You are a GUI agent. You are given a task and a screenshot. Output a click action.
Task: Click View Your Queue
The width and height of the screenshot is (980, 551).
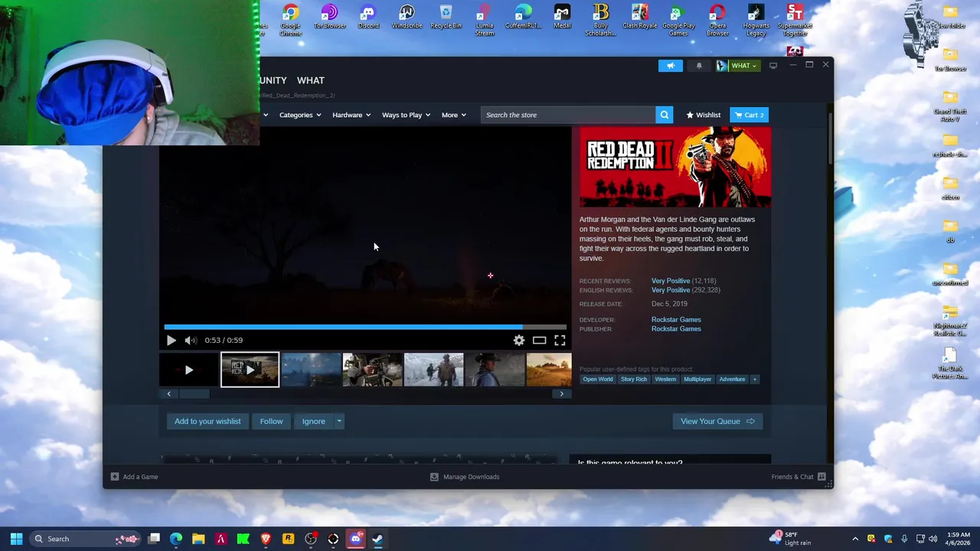pos(717,421)
